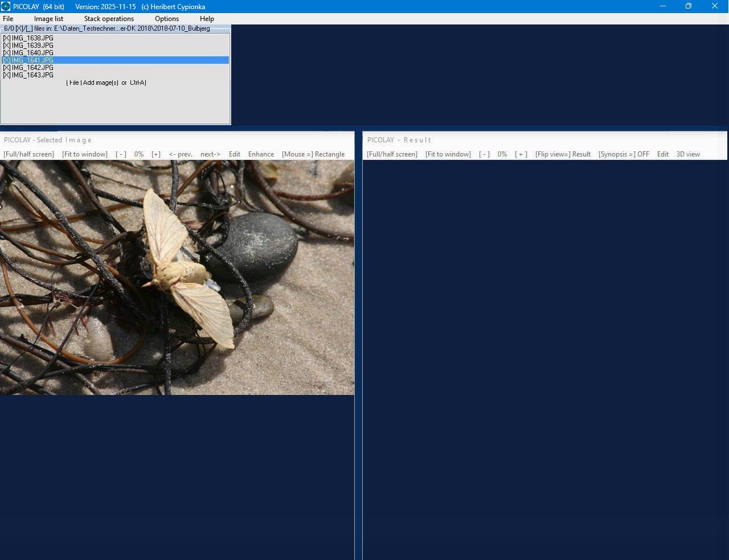Open the Image list menu
Screen dimensions: 729x560
point(48,19)
